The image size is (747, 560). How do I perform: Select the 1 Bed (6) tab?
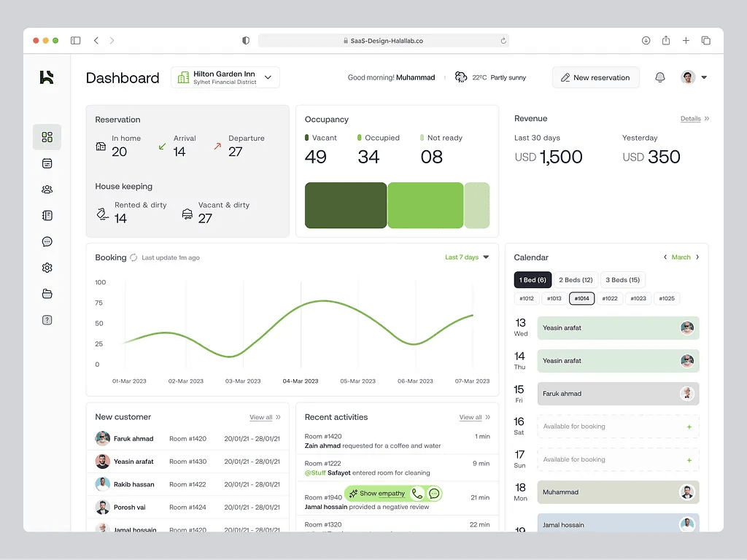click(533, 279)
